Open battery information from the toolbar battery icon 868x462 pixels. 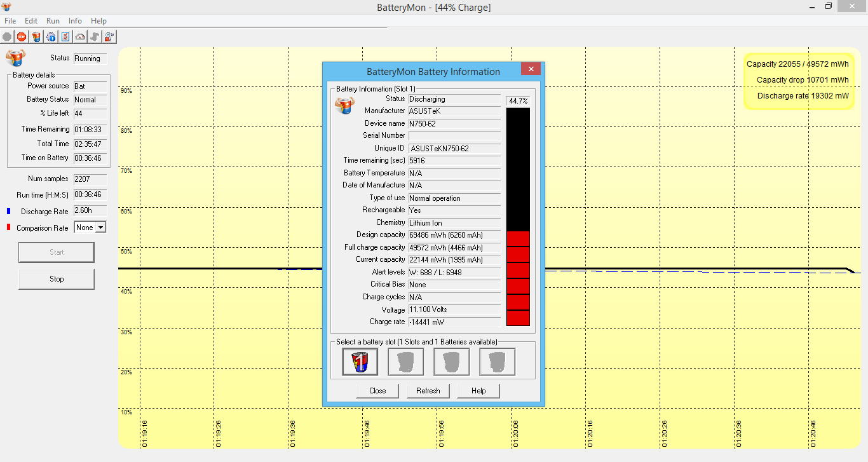point(36,37)
